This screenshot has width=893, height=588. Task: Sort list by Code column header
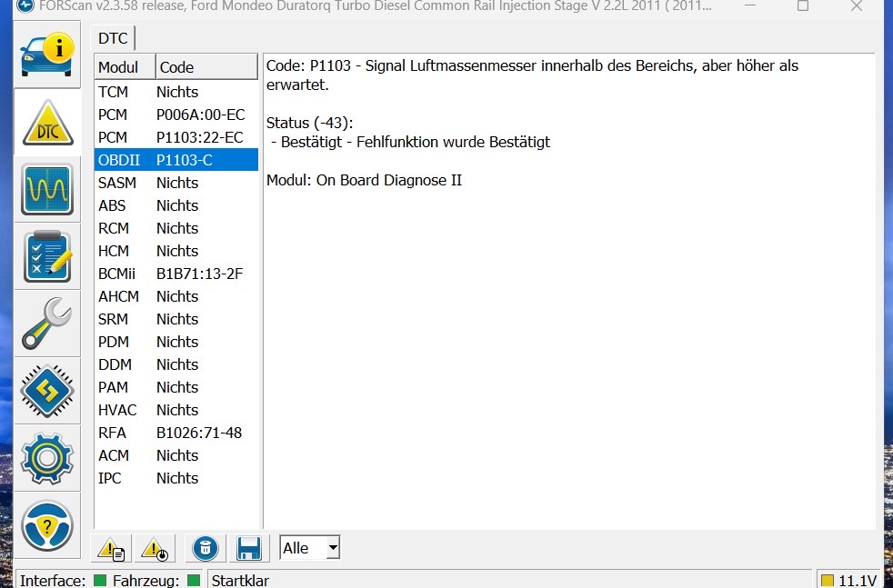click(206, 67)
